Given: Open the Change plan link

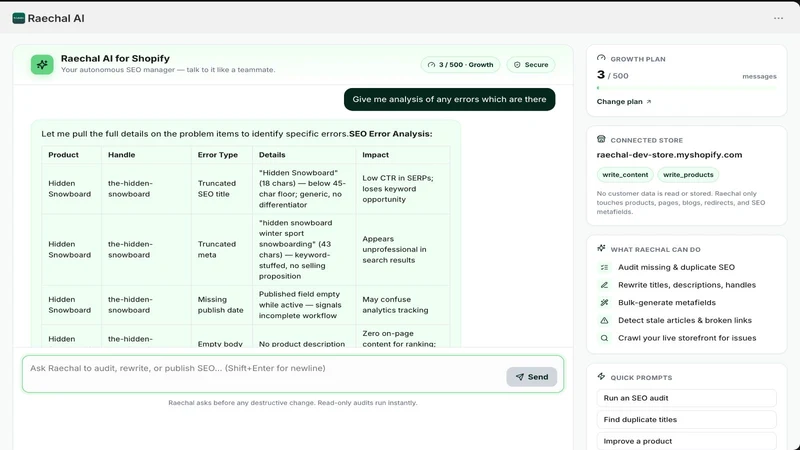Looking at the screenshot, I should (623, 102).
